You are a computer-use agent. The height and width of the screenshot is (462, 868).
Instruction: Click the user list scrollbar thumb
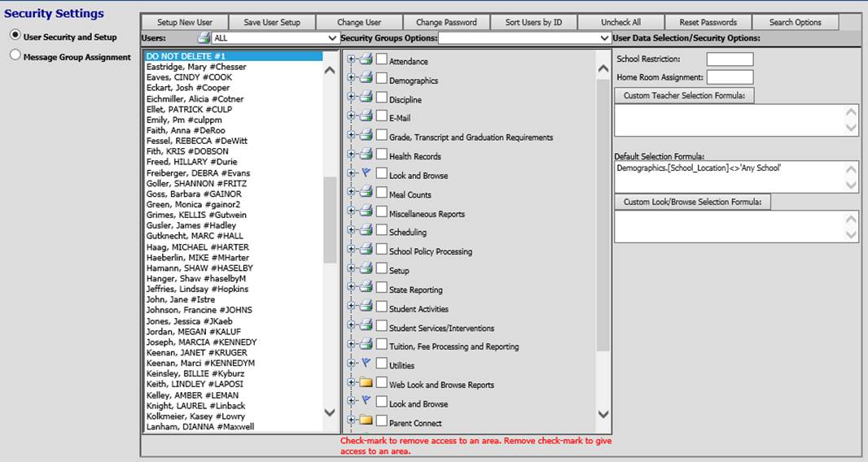click(x=330, y=220)
